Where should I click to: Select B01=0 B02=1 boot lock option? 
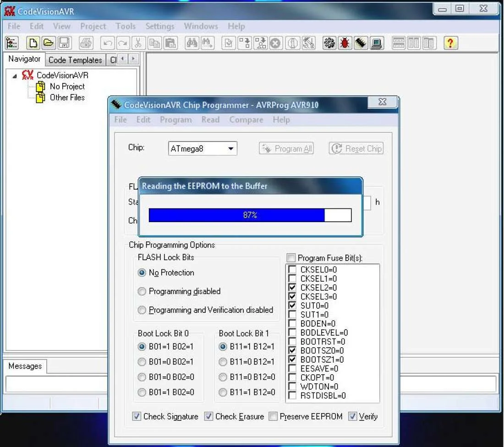[x=142, y=362]
